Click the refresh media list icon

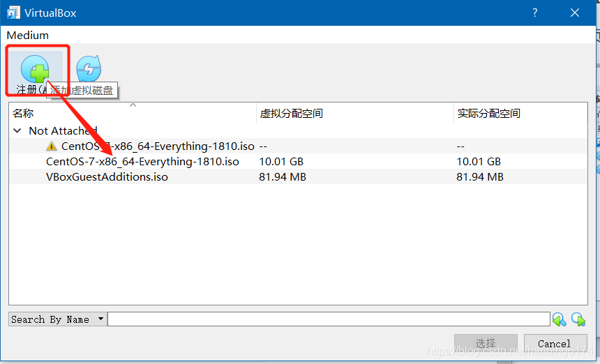(x=89, y=69)
